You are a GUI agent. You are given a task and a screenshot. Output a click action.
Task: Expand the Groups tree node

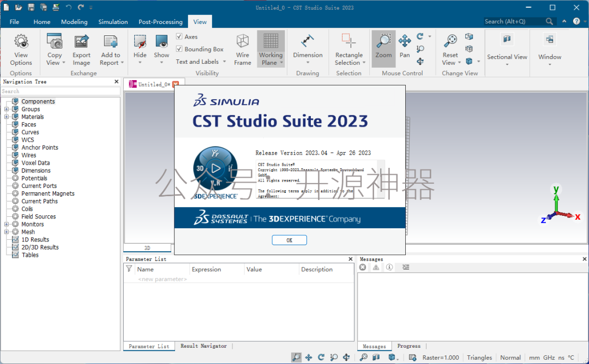point(7,109)
